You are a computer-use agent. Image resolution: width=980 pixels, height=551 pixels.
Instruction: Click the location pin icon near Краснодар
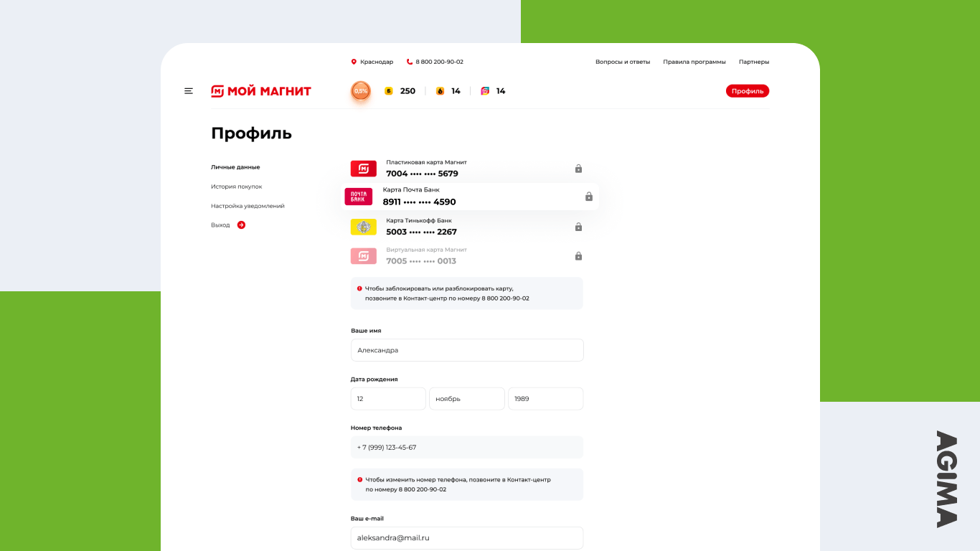pyautogui.click(x=354, y=62)
